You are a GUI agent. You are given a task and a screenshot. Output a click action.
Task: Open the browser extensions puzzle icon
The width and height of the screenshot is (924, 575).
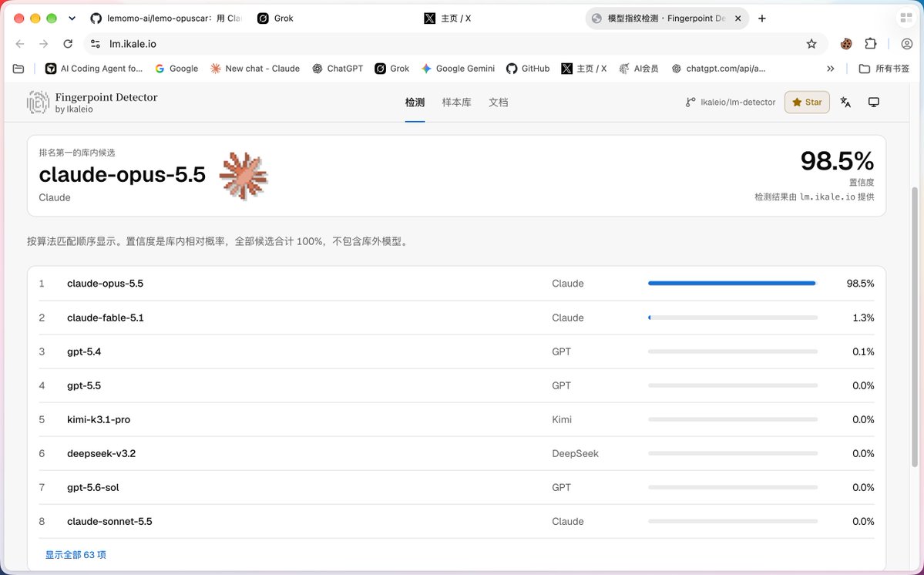870,44
